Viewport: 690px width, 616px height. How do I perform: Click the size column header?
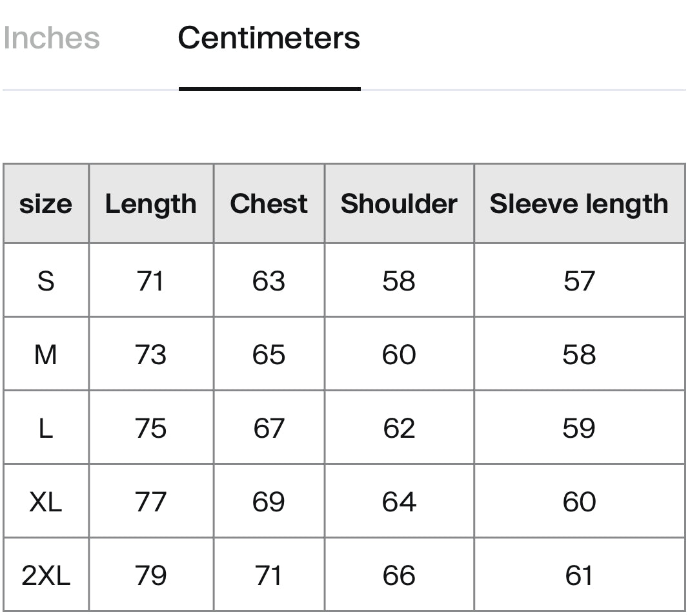46,203
